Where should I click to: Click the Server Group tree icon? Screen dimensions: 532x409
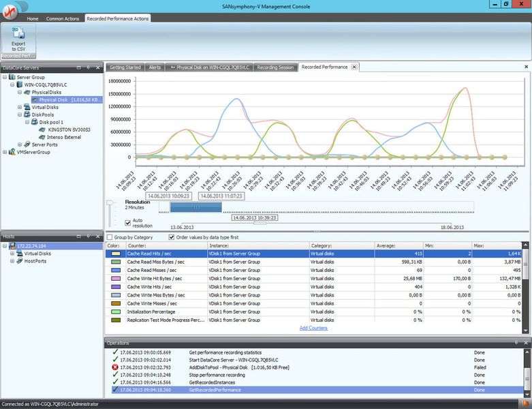tap(12, 77)
